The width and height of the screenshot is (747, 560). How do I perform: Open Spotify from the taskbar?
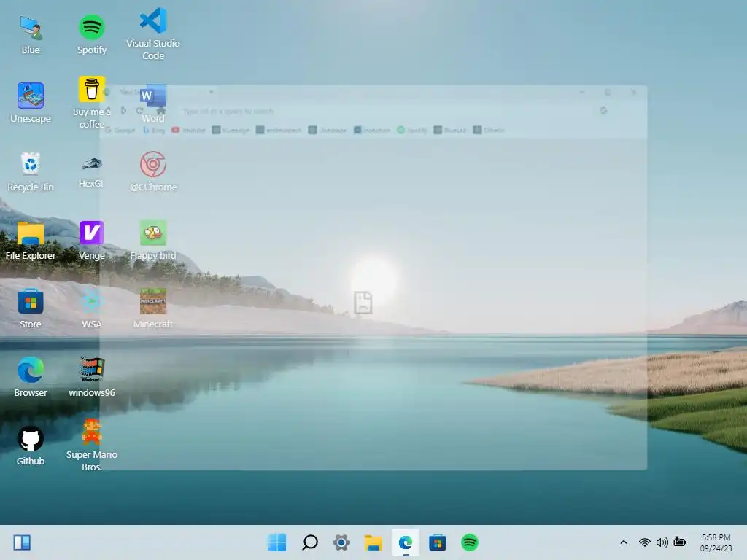pyautogui.click(x=470, y=542)
